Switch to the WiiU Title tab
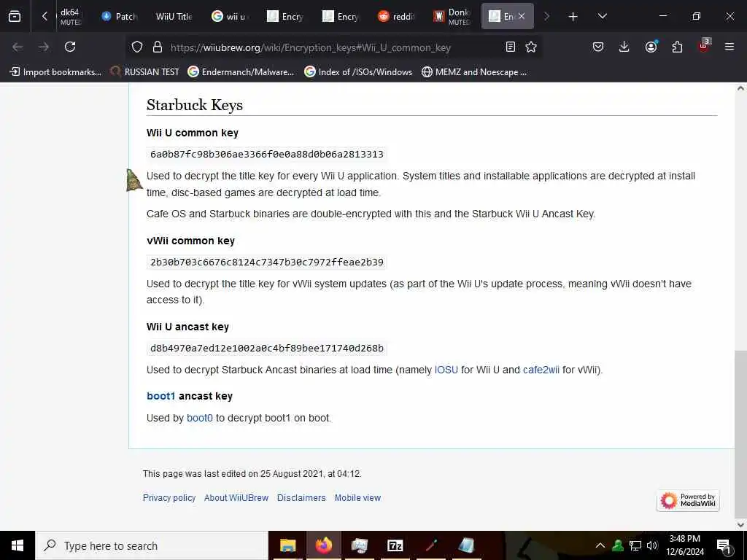The image size is (747, 560). 174,16
